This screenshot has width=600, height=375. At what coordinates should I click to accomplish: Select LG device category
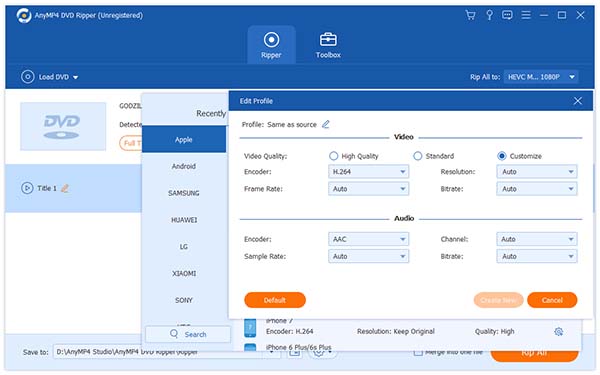(184, 247)
